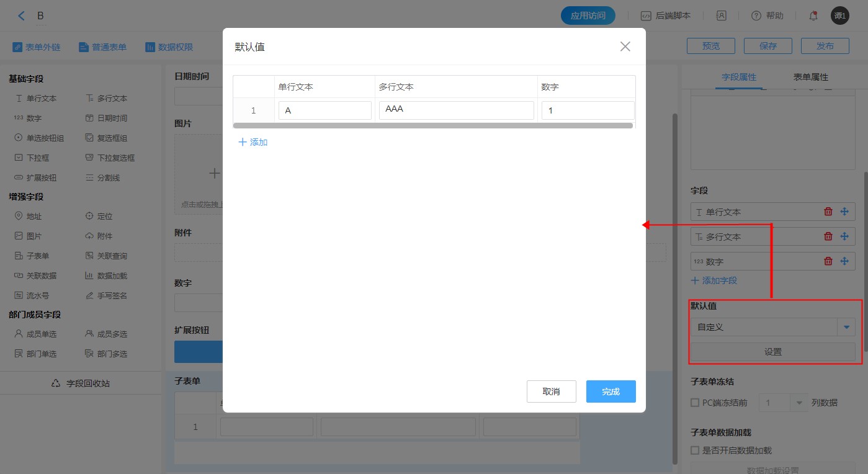The width and height of the screenshot is (868, 474).
Task: Delete the 数字 field with trash icon
Action: 828,261
